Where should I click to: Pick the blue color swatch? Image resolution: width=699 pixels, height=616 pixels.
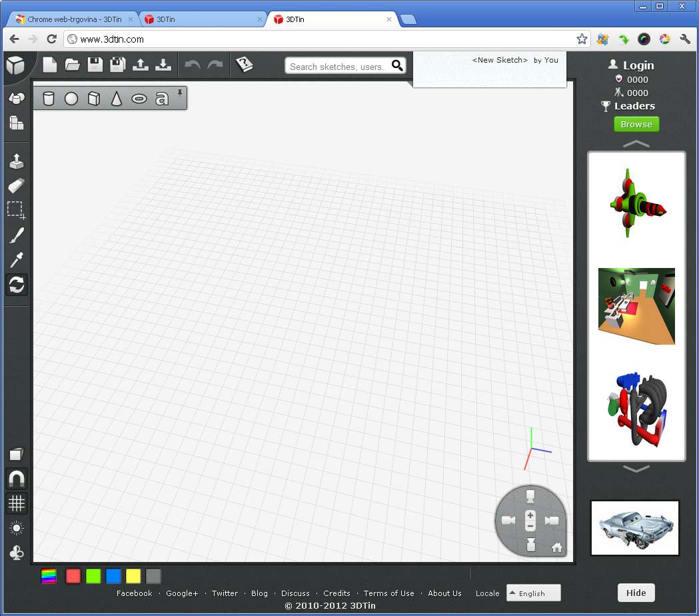(113, 576)
